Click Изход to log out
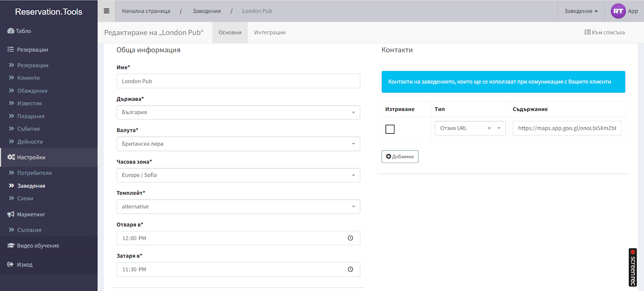The image size is (644, 291). 25,265
